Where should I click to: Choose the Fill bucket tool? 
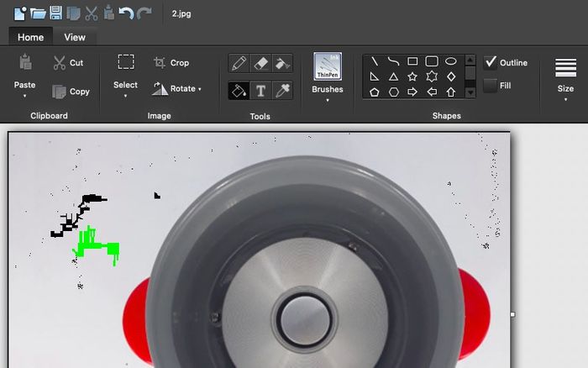239,91
